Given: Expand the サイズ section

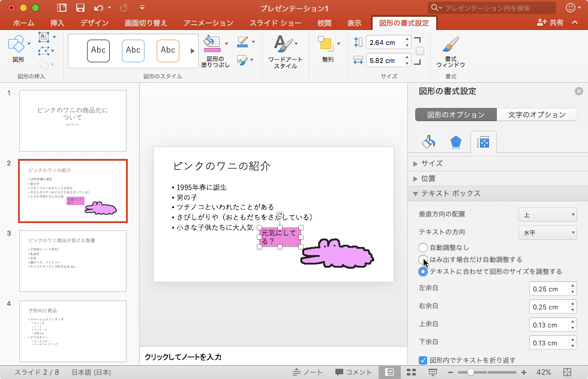Looking at the screenshot, I should [x=432, y=163].
